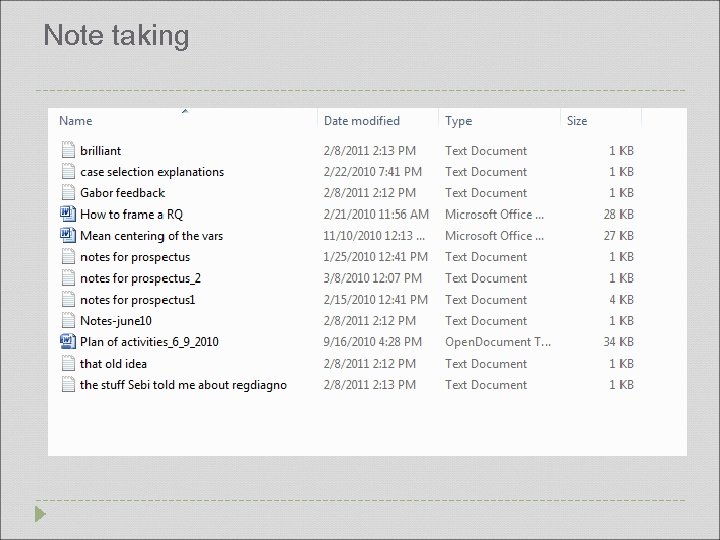Select the file name Gabor feedback
720x540 pixels.
(x=123, y=193)
